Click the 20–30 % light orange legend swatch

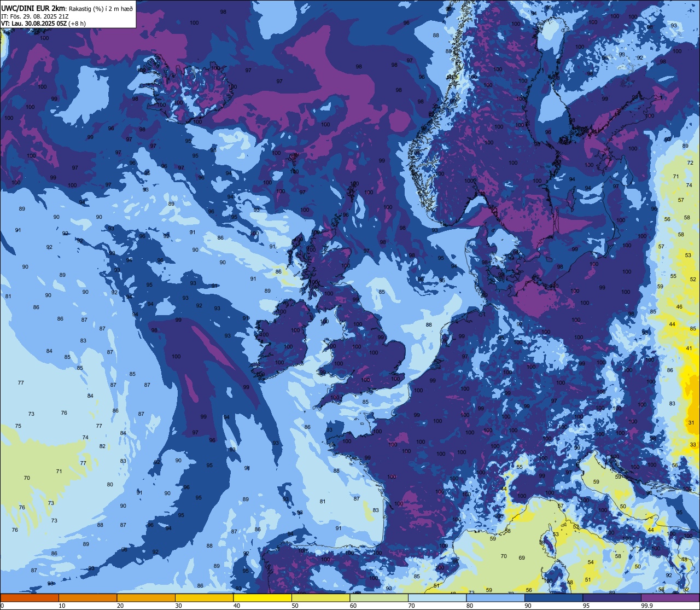coord(146,597)
